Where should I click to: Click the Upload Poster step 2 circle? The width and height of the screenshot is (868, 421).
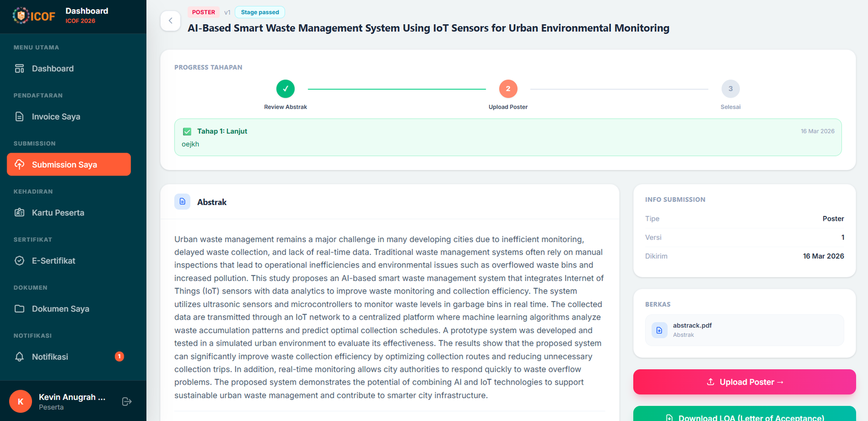point(508,88)
